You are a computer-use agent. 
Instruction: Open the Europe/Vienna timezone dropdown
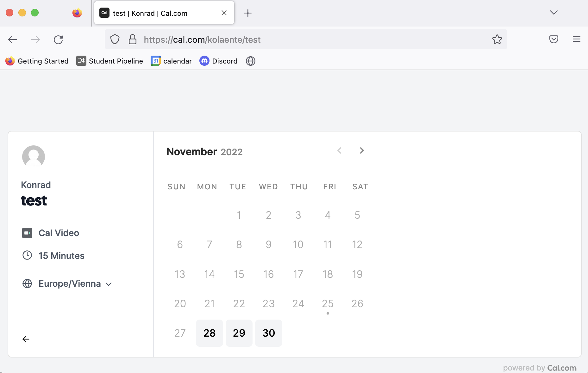109,284
